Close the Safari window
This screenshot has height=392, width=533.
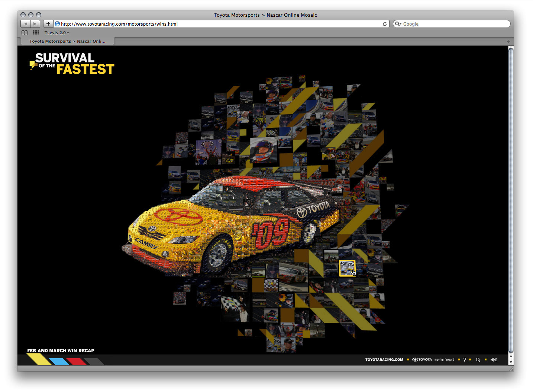coord(23,15)
